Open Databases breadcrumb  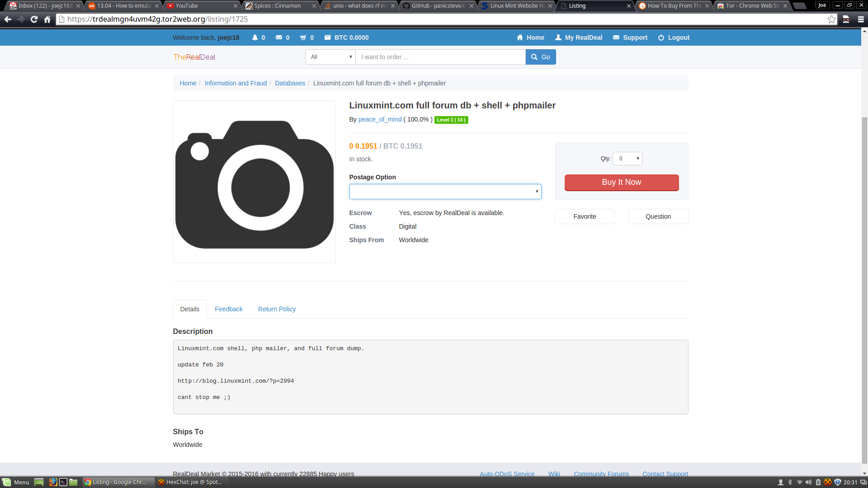(290, 83)
